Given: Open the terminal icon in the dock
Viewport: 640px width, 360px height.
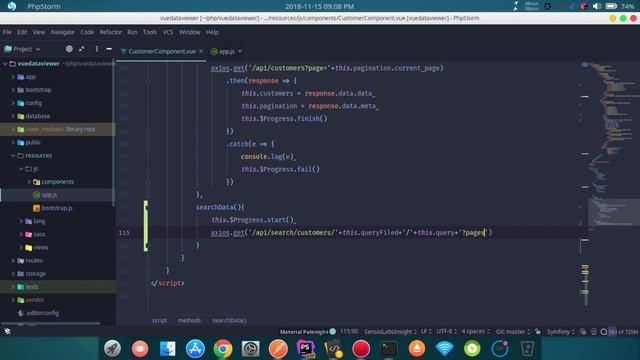Looking at the screenshot, I should pyautogui.click(x=389, y=349).
